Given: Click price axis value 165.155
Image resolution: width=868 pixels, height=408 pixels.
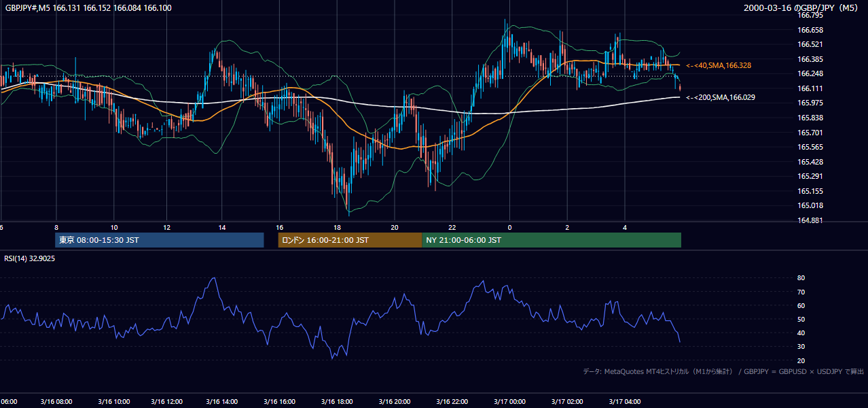Looking at the screenshot, I should (811, 191).
